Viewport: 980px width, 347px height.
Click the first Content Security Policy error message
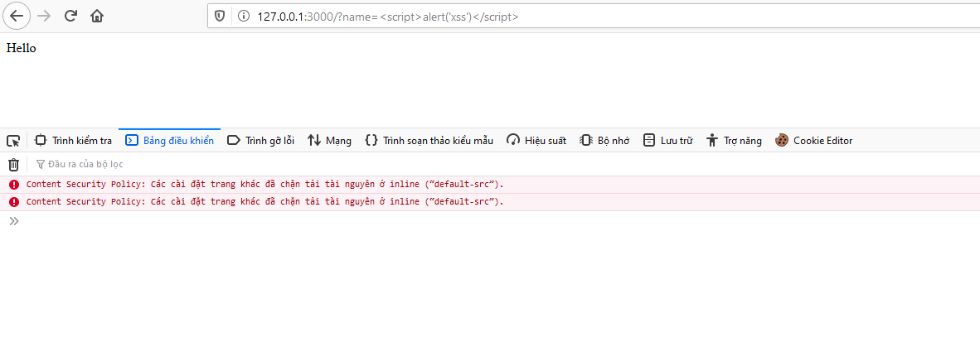click(x=265, y=184)
